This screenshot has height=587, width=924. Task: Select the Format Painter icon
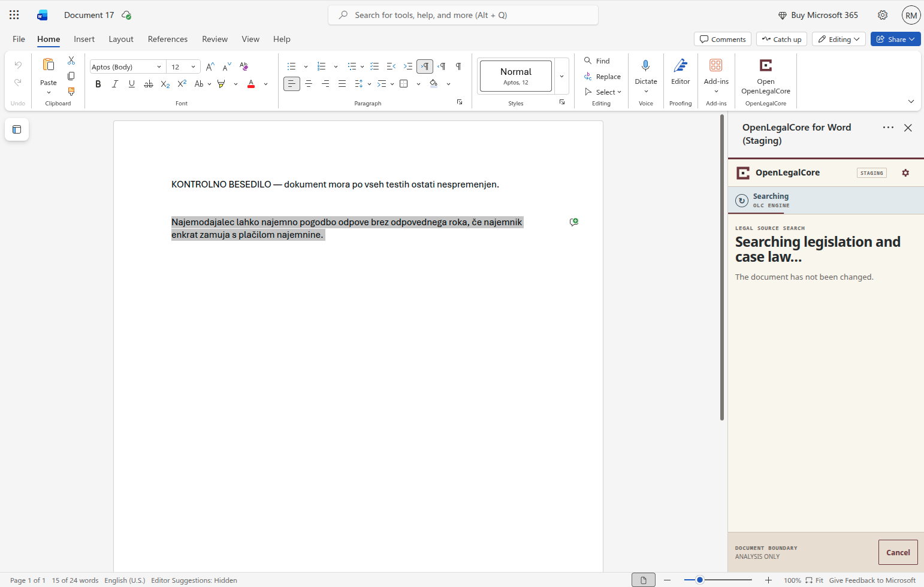pos(71,92)
